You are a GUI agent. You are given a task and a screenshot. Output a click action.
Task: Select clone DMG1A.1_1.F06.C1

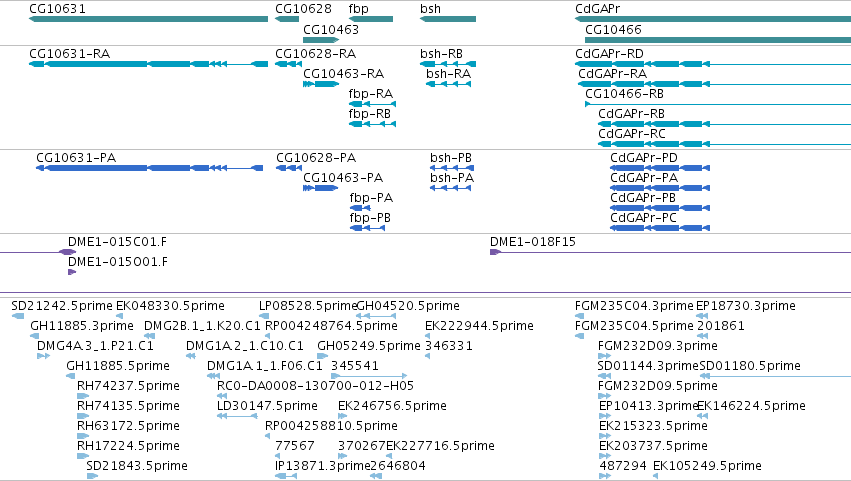(x=213, y=376)
